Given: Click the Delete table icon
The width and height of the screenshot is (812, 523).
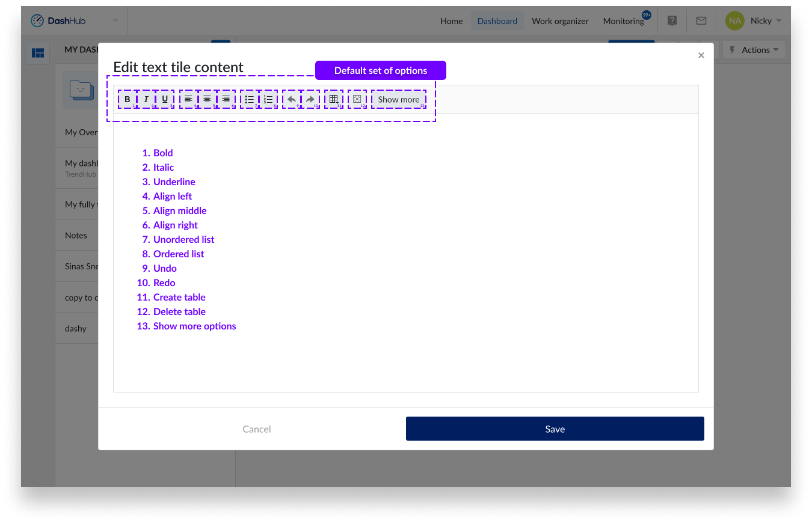Looking at the screenshot, I should tap(357, 99).
